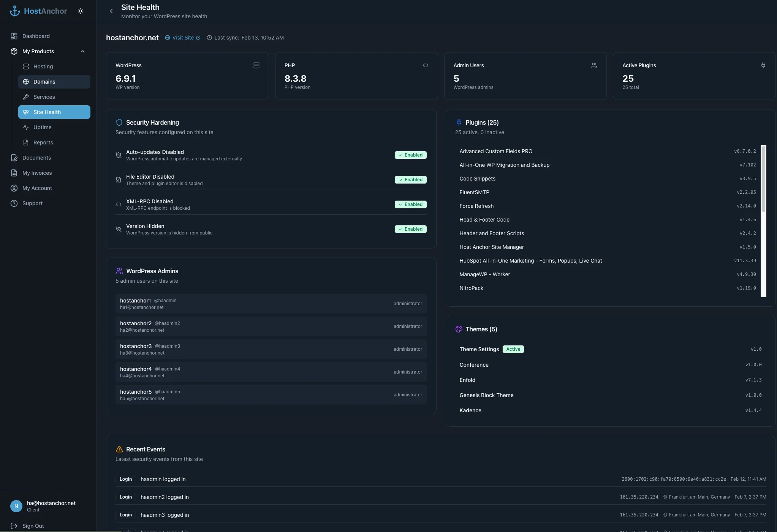Viewport: 777px width, 532px height.
Task: Click Enabled badge for XML-RPC Disabled
Action: pos(411,204)
